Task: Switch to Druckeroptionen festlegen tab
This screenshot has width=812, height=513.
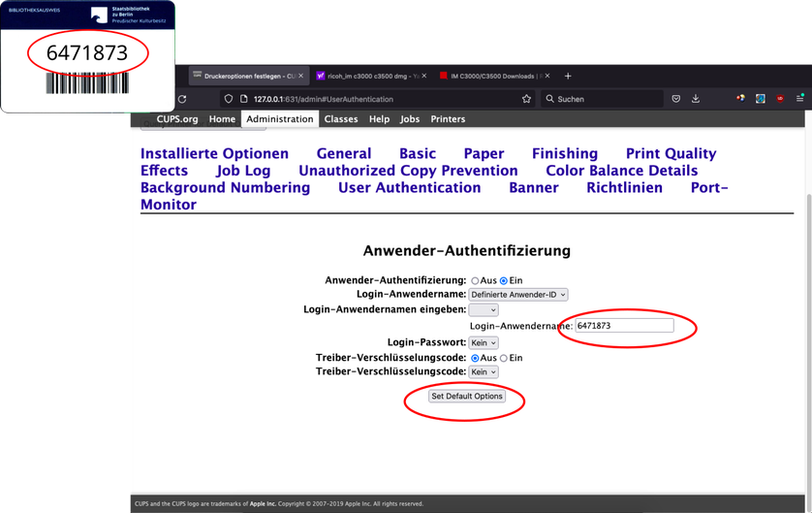Action: click(249, 76)
